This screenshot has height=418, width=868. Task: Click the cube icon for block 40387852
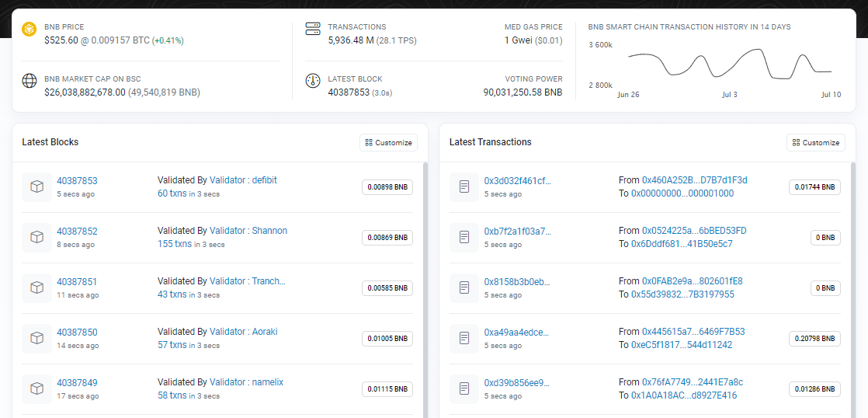point(36,238)
